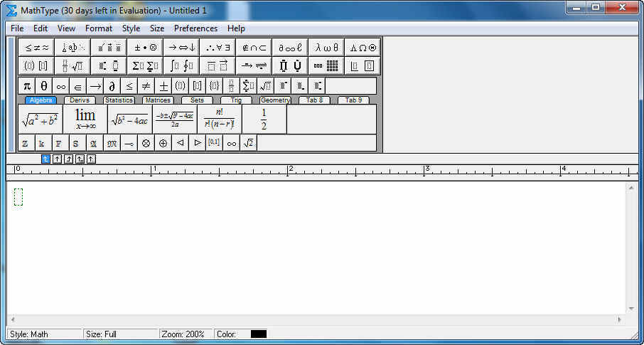
Task: Insert the square root of 2 expression
Action: tap(249, 143)
